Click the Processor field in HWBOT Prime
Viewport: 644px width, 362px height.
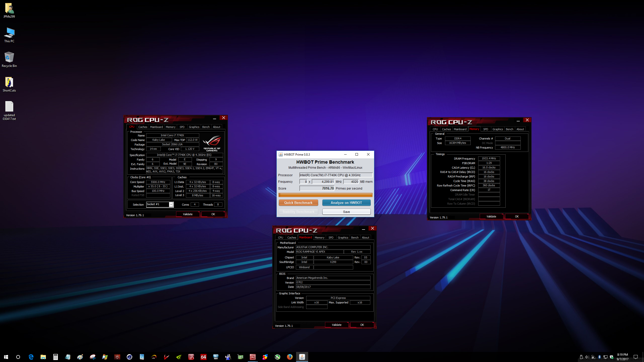pyautogui.click(x=336, y=175)
